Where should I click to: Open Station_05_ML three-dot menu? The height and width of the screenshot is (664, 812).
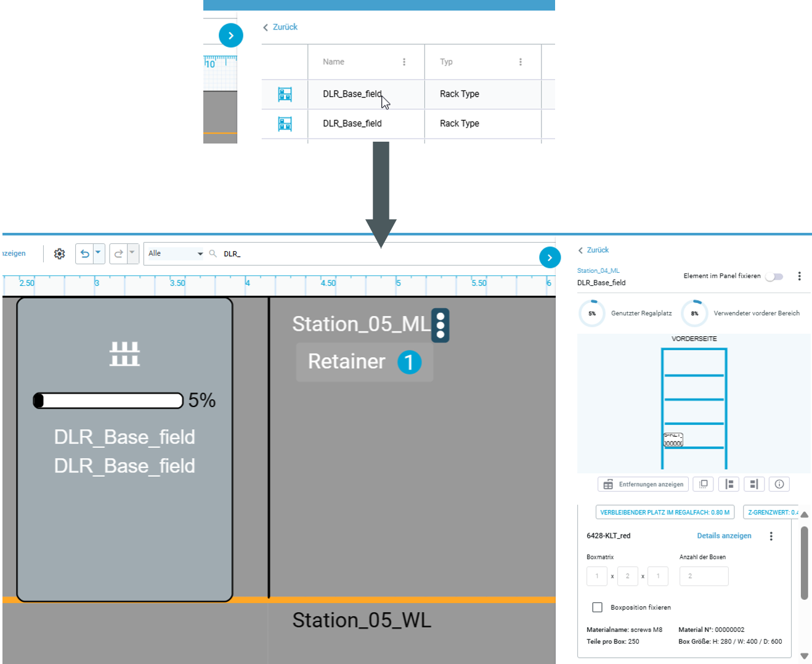tap(440, 325)
